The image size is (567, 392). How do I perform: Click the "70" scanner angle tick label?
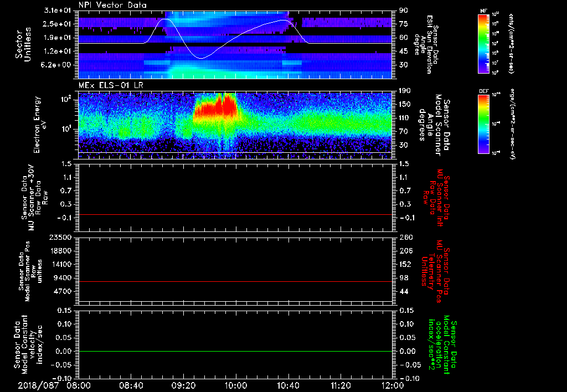point(404,132)
